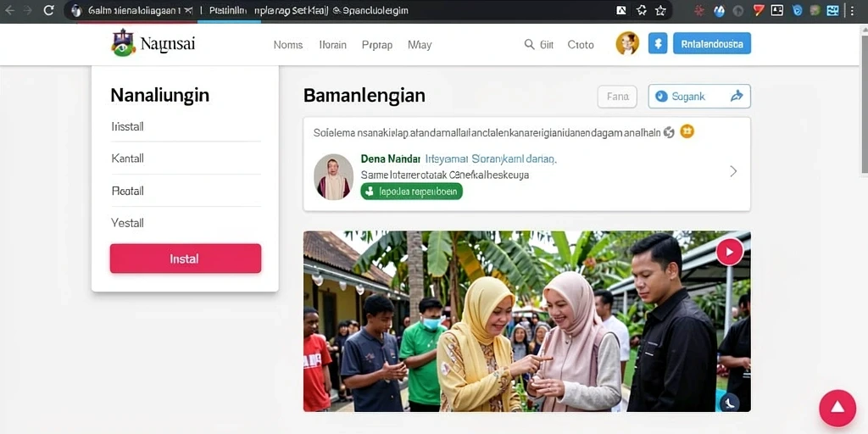
Task: Open the magnifier search icon beside Gilt
Action: 530,44
